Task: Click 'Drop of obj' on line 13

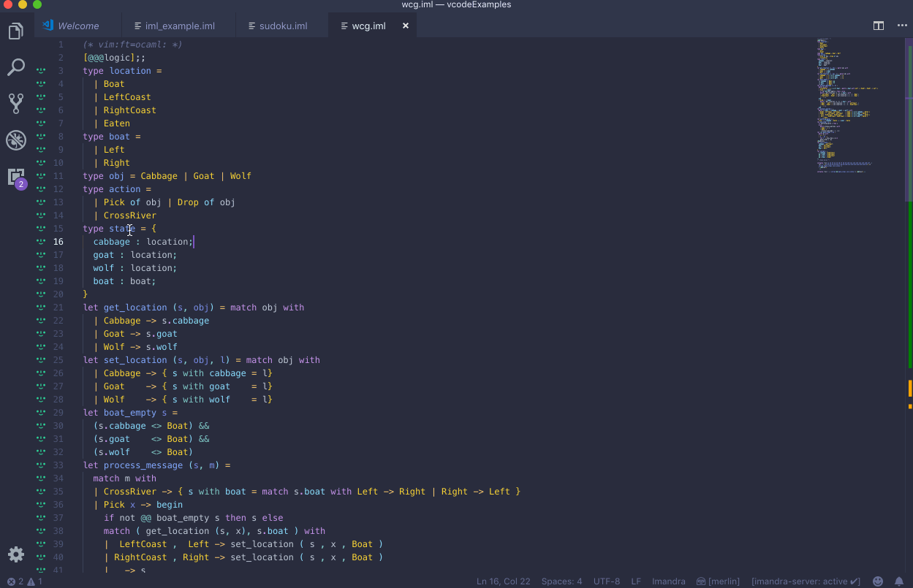Action: tap(206, 202)
